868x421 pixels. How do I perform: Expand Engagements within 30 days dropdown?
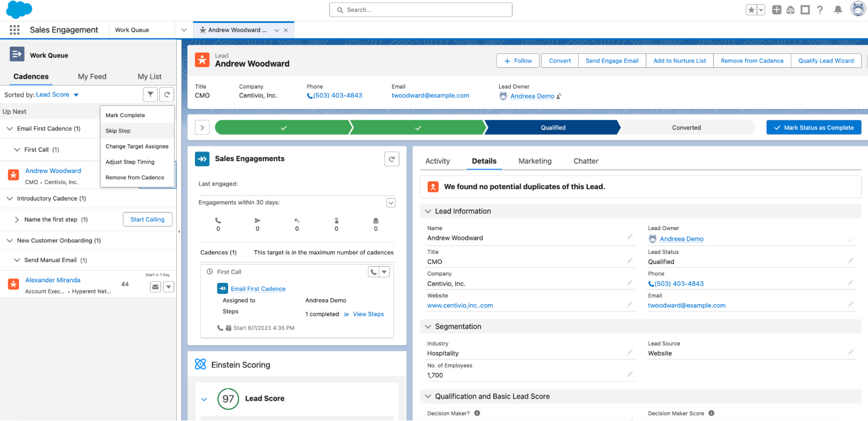[391, 203]
